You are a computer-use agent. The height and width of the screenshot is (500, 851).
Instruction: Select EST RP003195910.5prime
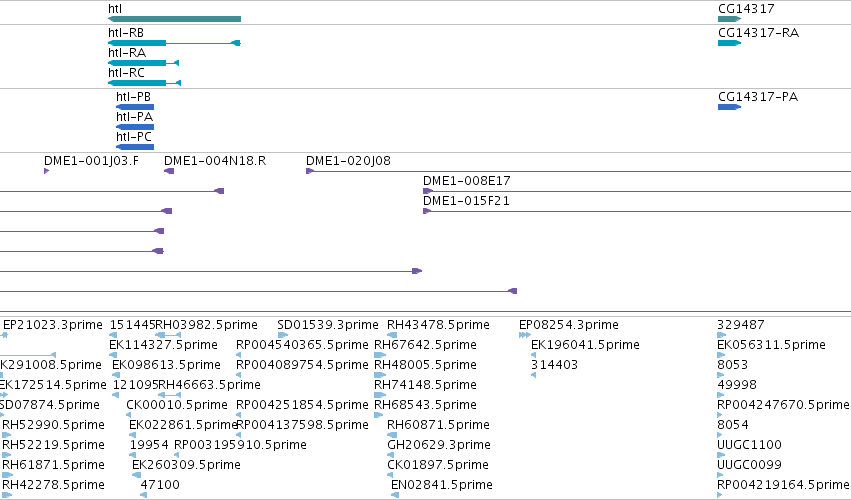pyautogui.click(x=240, y=445)
